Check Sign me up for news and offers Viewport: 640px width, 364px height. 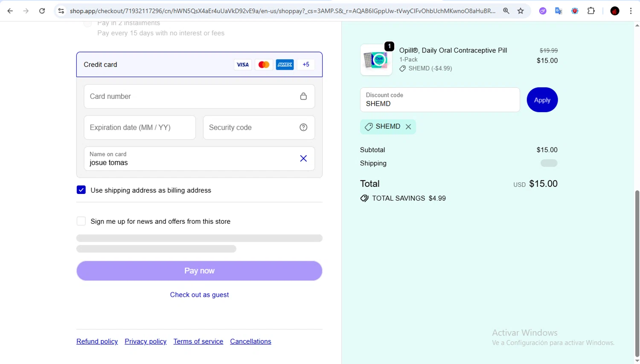81,221
